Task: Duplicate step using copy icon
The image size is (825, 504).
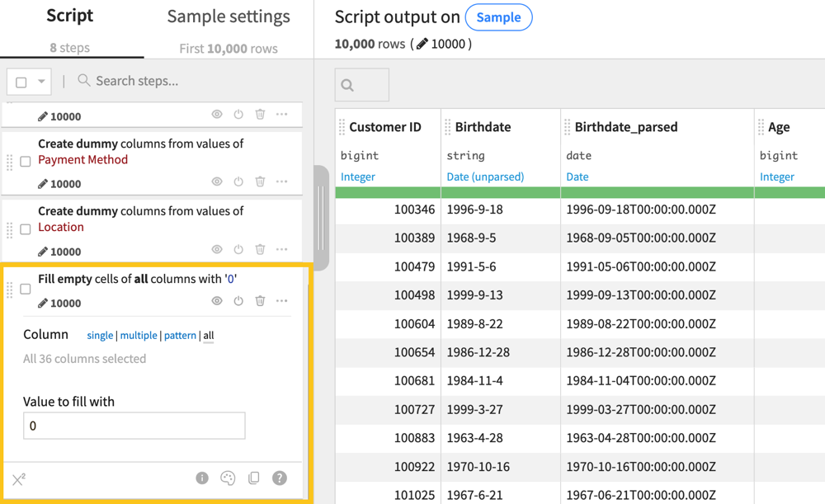Action: tap(254, 478)
